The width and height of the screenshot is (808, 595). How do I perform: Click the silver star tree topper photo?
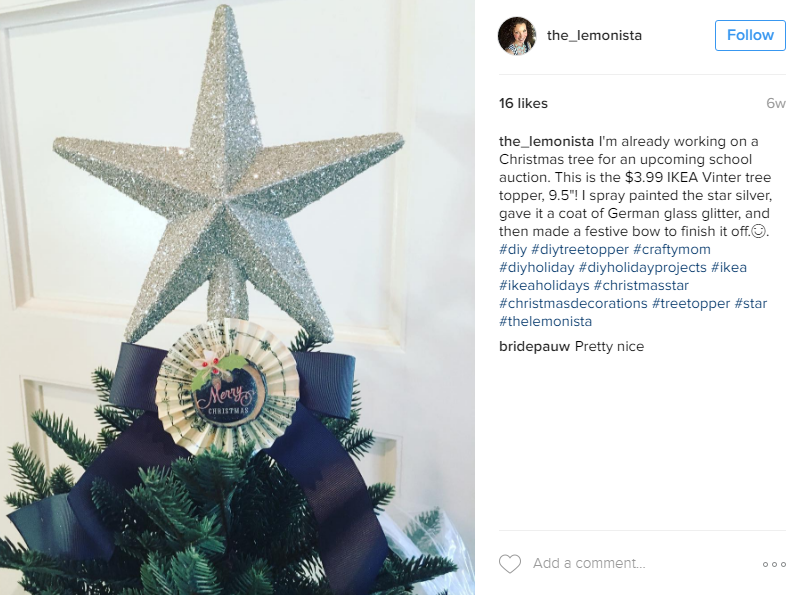[237, 297]
